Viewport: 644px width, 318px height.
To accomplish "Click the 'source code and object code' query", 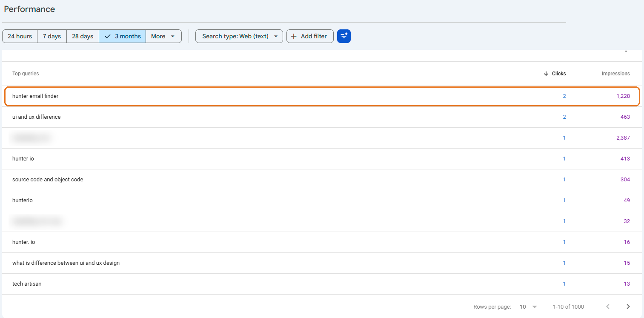I will pyautogui.click(x=48, y=180).
